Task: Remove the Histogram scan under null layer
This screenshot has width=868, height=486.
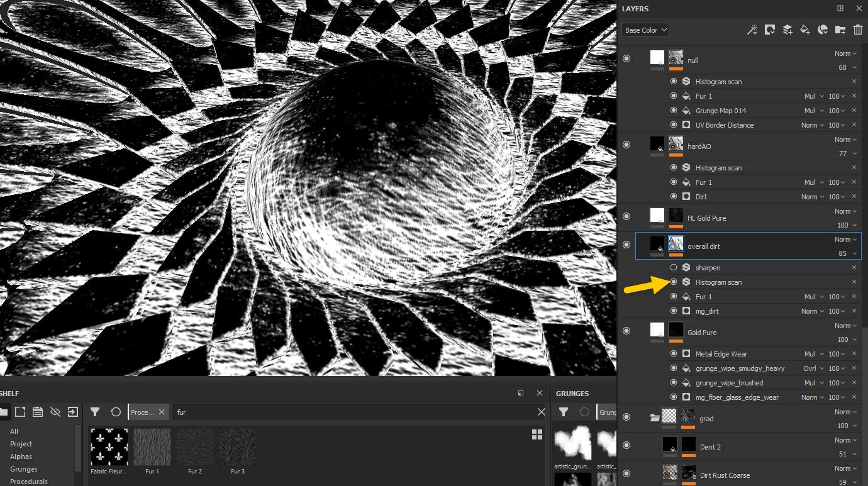Action: click(854, 82)
